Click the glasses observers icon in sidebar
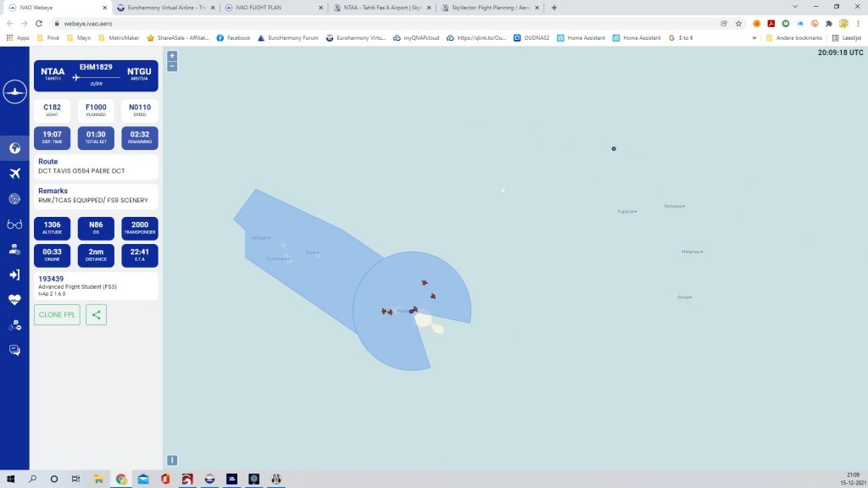868x488 pixels. 14,224
